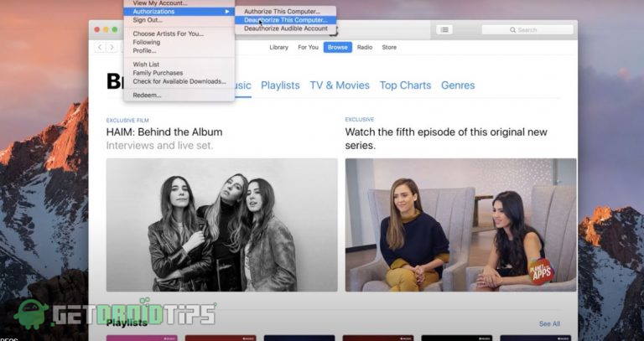
Task: Open the Playlists browse section
Action: 281,85
